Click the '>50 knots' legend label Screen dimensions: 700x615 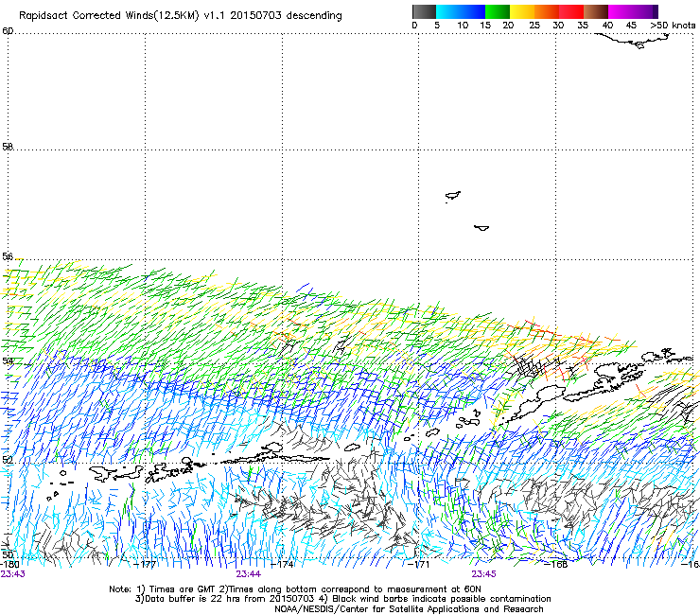673,25
